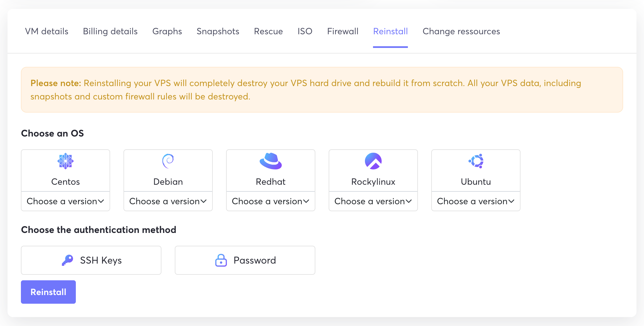The height and width of the screenshot is (326, 644).
Task: Click the Redhat OS name label
Action: [x=271, y=182]
